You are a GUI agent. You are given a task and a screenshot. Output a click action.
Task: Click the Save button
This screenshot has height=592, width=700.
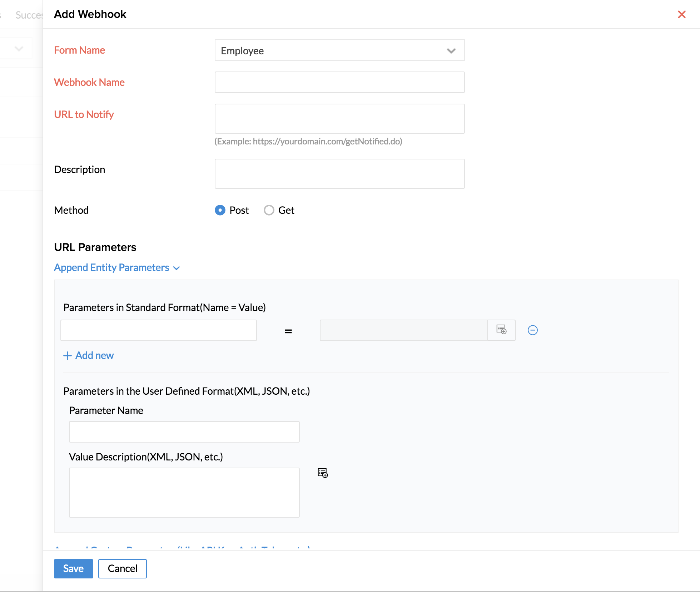[73, 568]
